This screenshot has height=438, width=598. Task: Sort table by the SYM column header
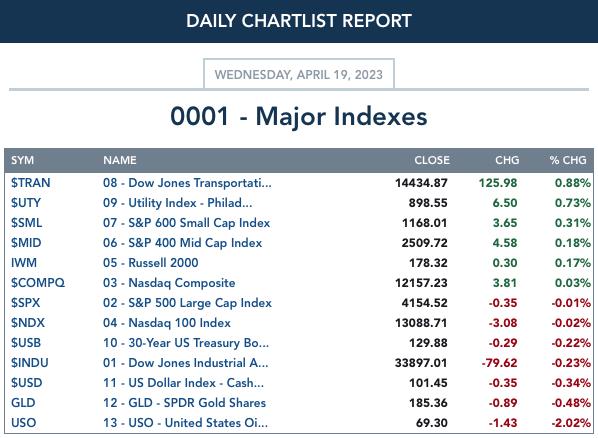pos(23,160)
